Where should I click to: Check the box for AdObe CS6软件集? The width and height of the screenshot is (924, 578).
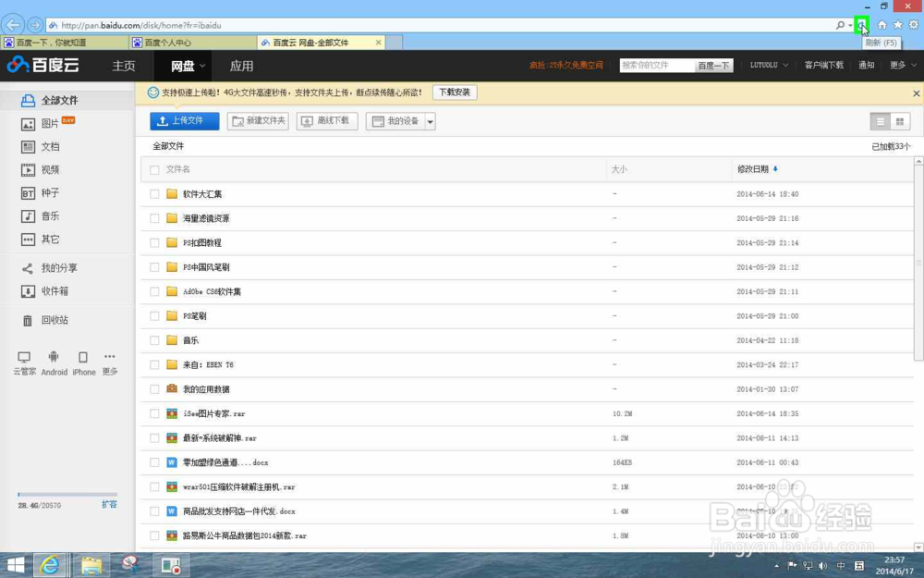tap(154, 291)
